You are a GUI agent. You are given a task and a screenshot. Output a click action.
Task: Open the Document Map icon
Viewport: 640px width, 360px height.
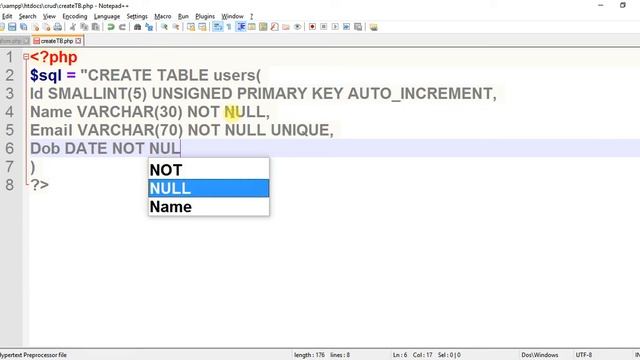point(263,27)
